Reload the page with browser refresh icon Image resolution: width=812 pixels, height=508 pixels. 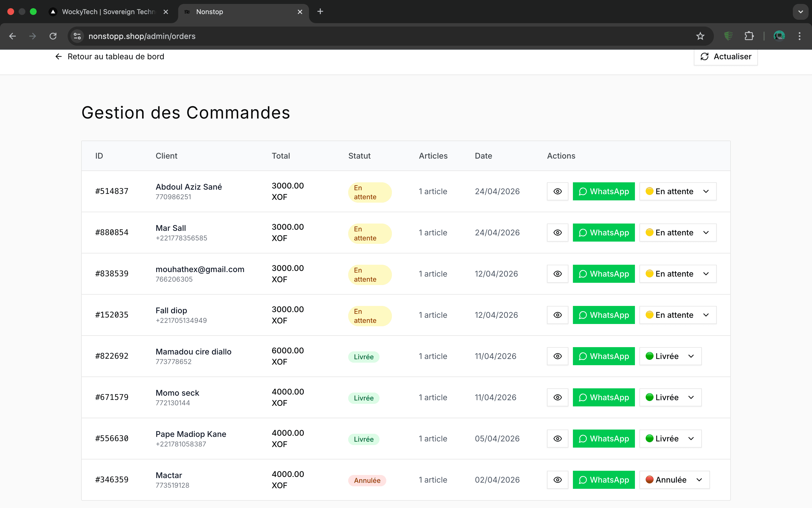pos(53,36)
